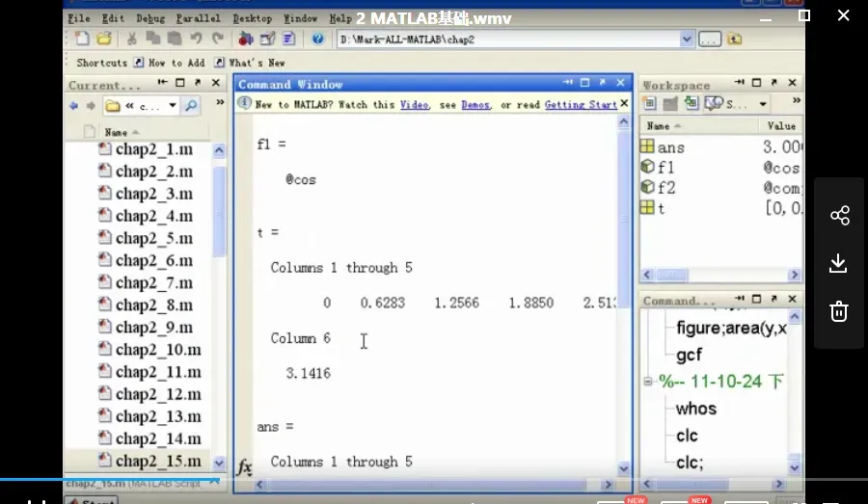The image size is (868, 504).
Task: Expand the Workspace toolbar overflow chevron
Action: click(796, 100)
